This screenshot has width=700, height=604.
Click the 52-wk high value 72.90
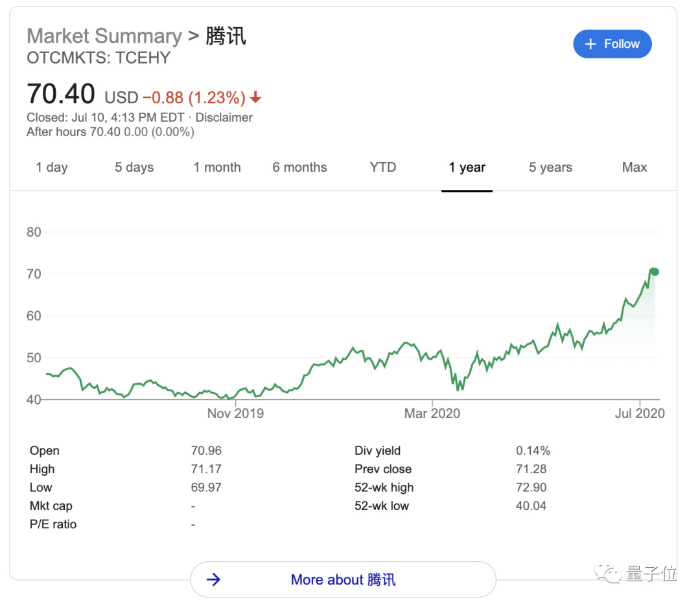[531, 487]
